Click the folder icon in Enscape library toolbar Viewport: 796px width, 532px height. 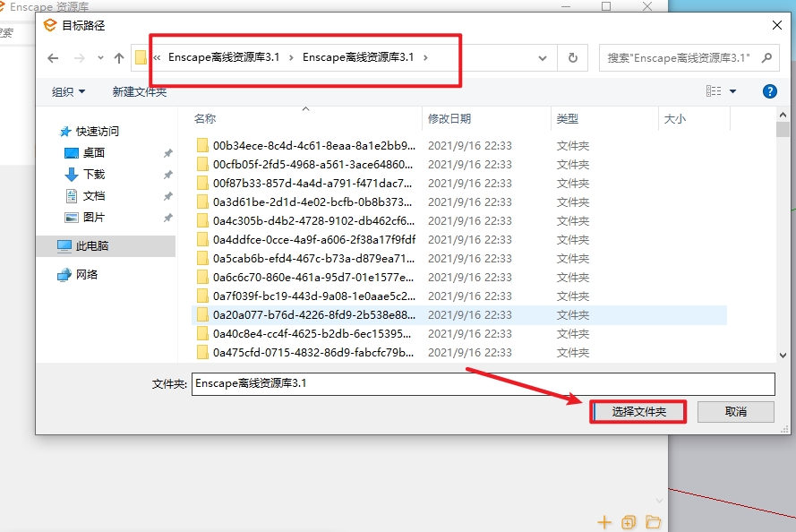point(653,521)
